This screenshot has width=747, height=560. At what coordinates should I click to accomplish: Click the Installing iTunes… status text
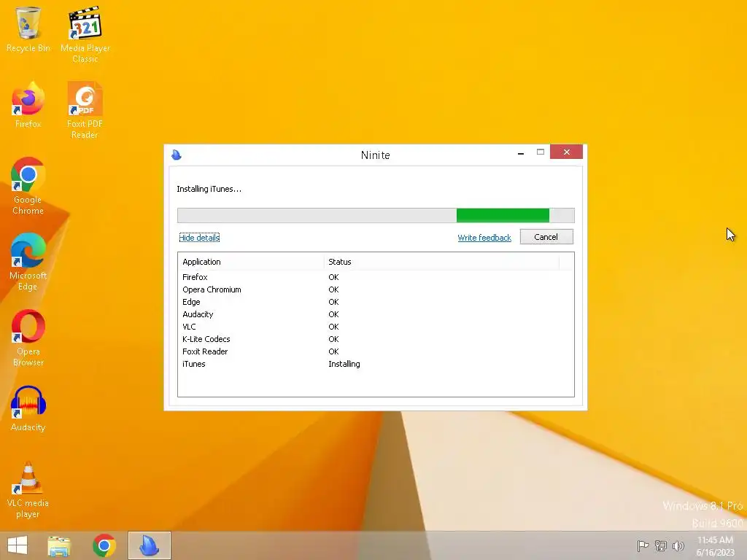(x=209, y=189)
